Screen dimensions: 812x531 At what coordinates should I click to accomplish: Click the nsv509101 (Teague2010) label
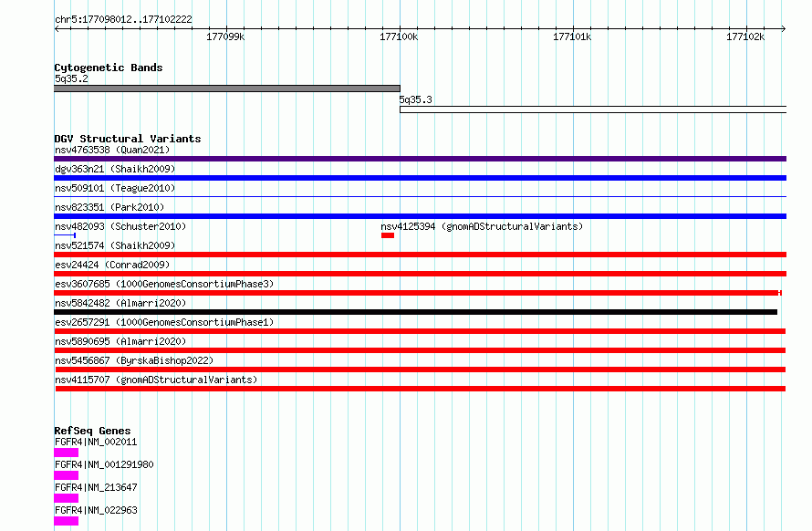click(x=115, y=189)
